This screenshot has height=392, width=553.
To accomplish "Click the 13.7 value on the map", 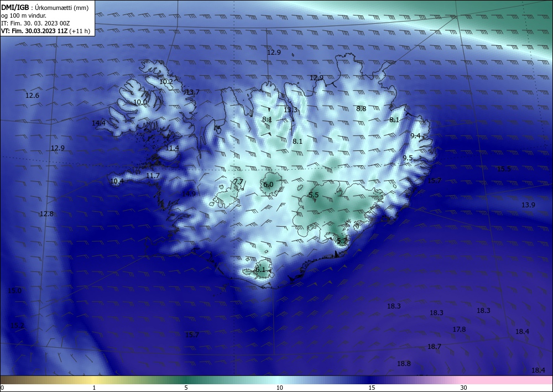I will click(x=192, y=92).
